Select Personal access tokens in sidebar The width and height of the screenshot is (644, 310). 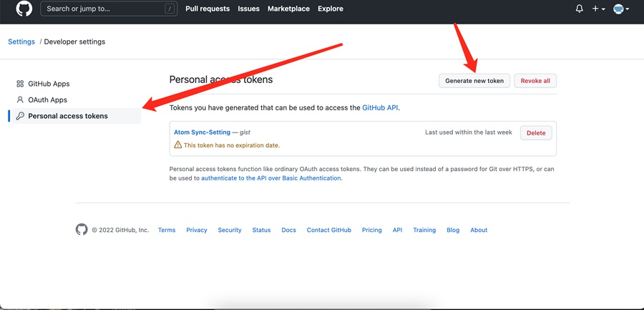67,116
